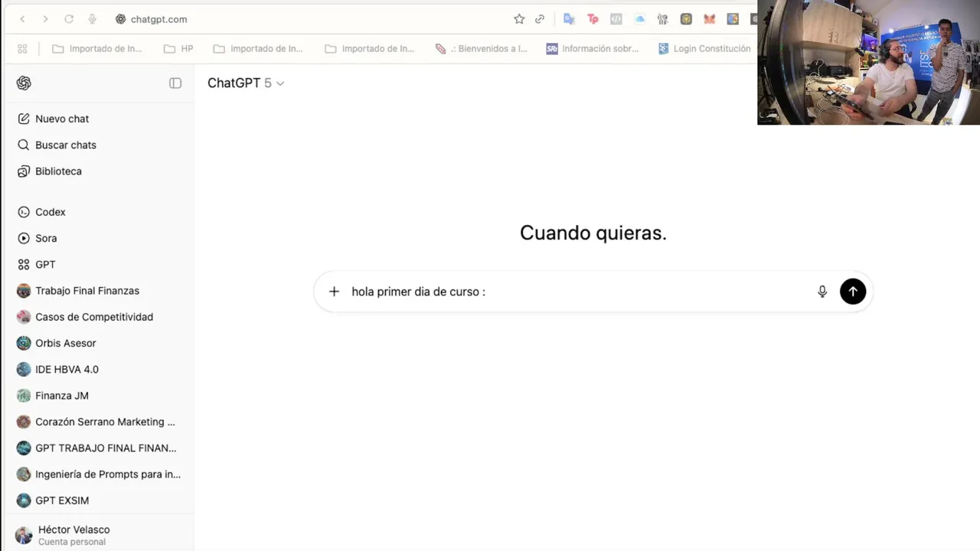
Task: Bookmark this page with the star icon
Action: 519,19
